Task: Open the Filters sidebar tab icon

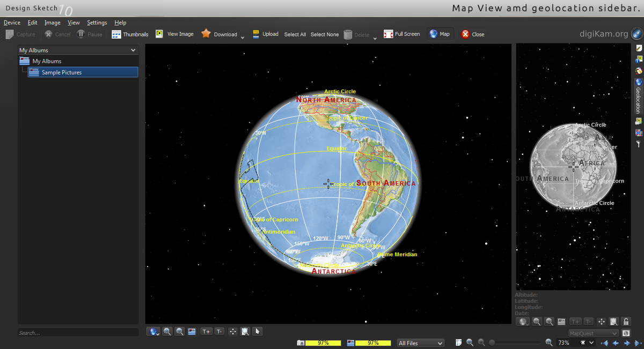Action: (x=639, y=144)
